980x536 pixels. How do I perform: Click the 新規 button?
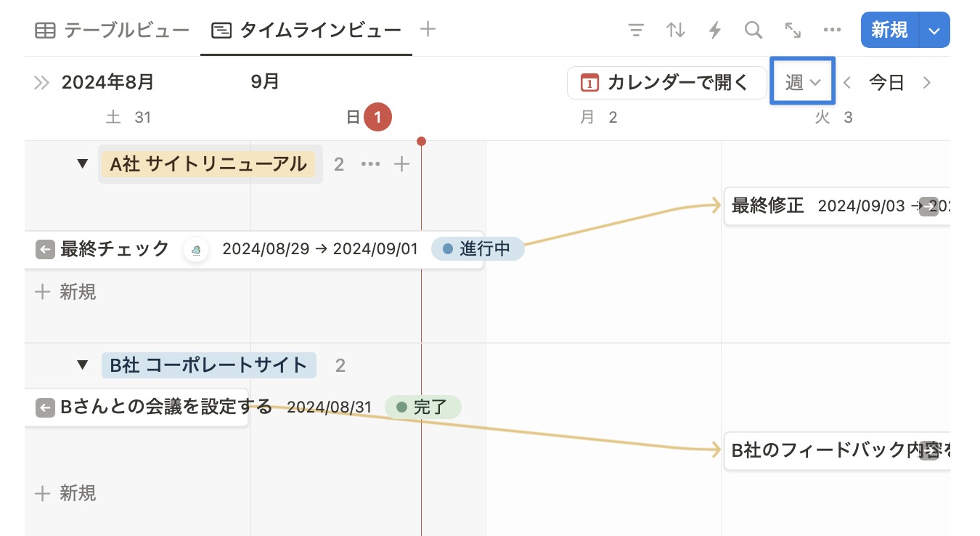pos(890,30)
